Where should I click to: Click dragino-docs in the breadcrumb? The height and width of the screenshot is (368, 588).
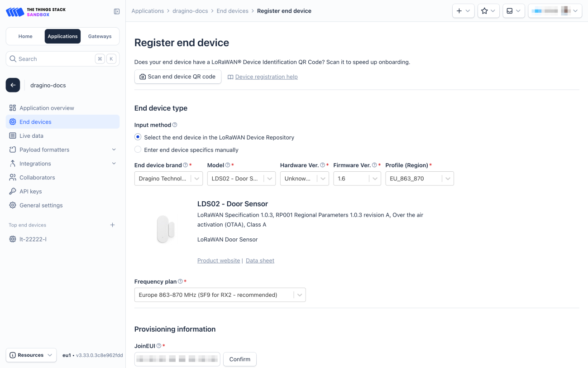point(190,11)
